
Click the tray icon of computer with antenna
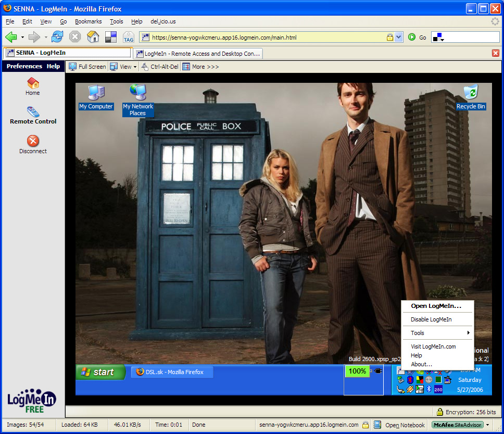point(448,380)
